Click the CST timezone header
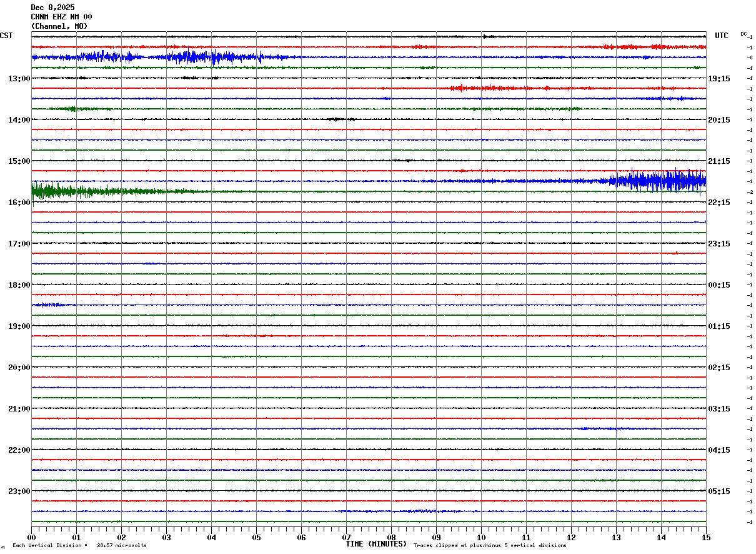This screenshot has height=554, width=756. pos(6,36)
